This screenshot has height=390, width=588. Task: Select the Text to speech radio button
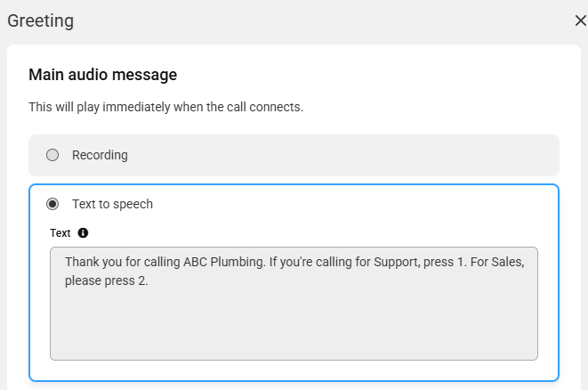point(52,204)
